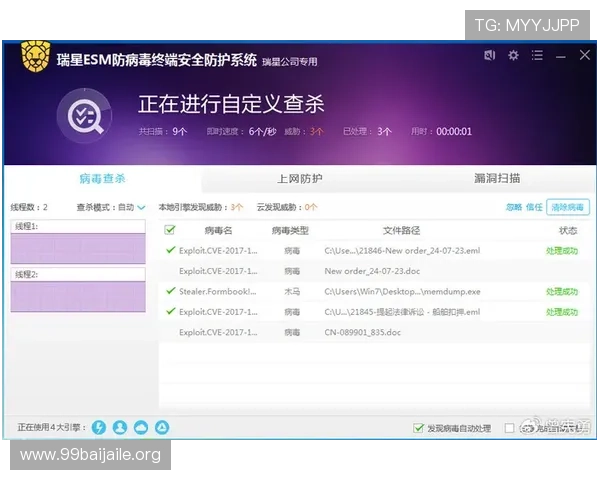Click the 线程数 label
The image size is (600, 480).
click(x=29, y=207)
